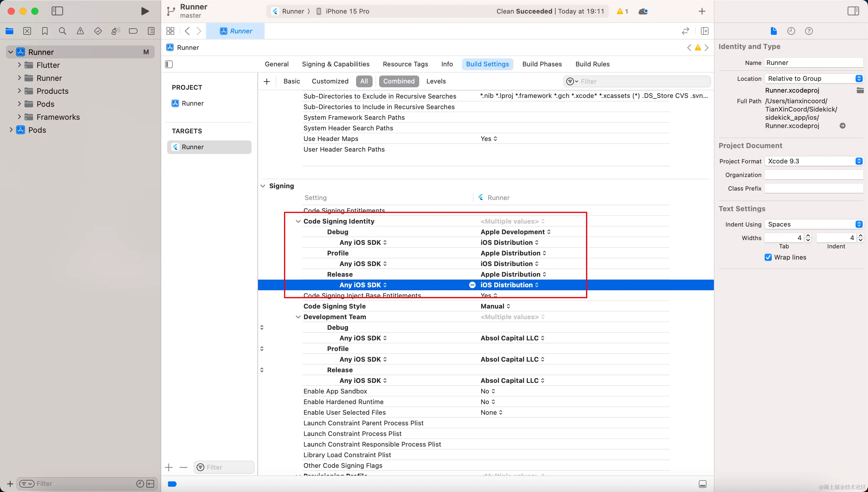
Task: Click the cloud status icon in toolbar
Action: point(643,11)
